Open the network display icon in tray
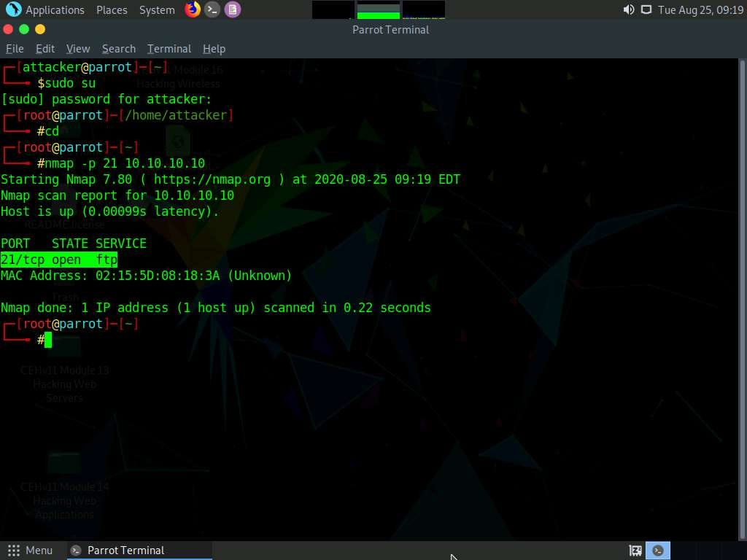The image size is (747, 560). tap(646, 9)
